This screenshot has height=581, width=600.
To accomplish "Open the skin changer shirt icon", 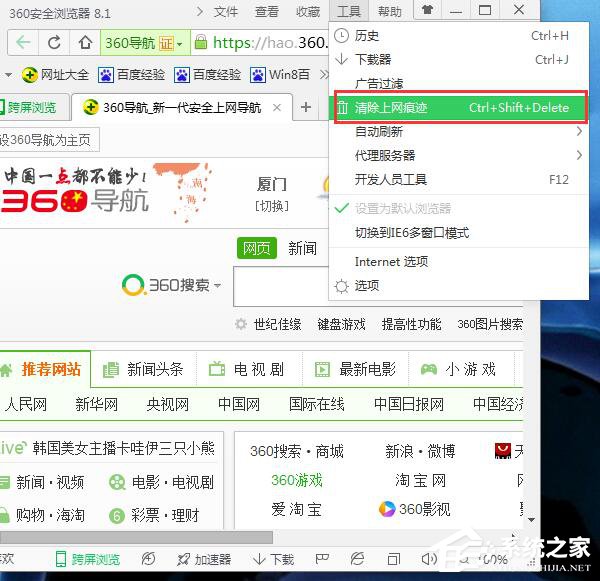I will [x=428, y=11].
